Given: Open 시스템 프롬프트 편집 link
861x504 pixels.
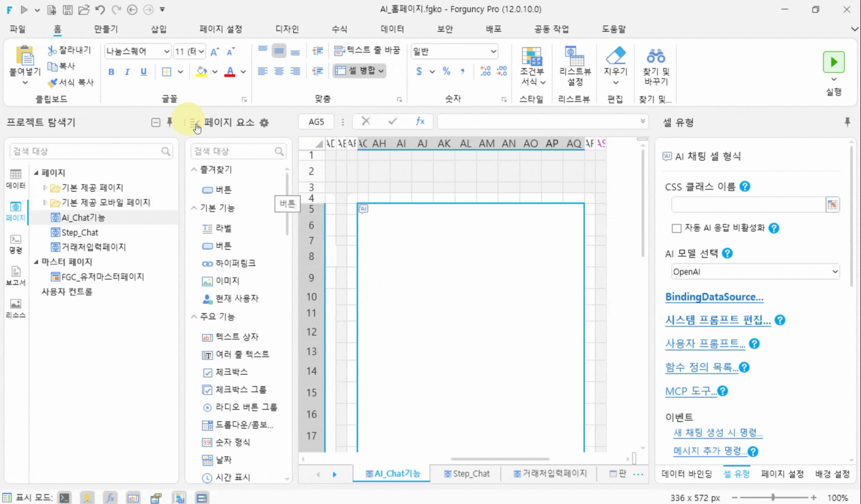Looking at the screenshot, I should (x=718, y=320).
